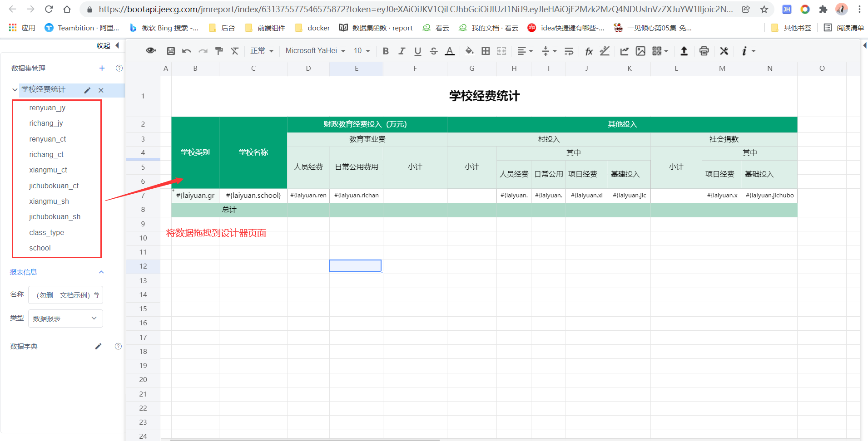Viewport: 868px width, 441px height.
Task: Open the 数据集函数 · report bookmark
Action: point(376,28)
